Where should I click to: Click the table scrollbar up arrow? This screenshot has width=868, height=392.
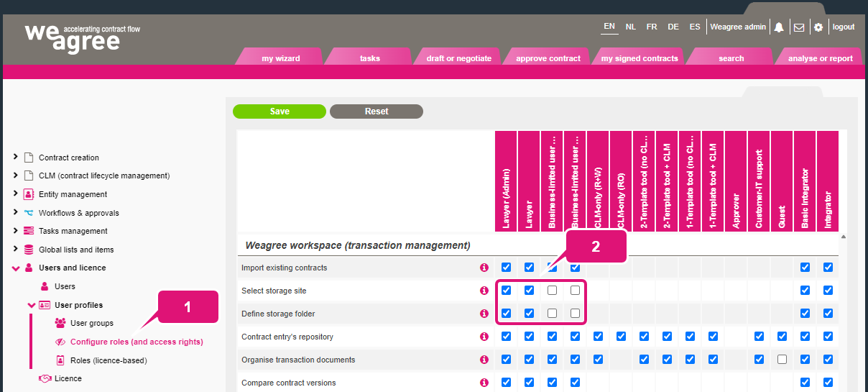844,237
